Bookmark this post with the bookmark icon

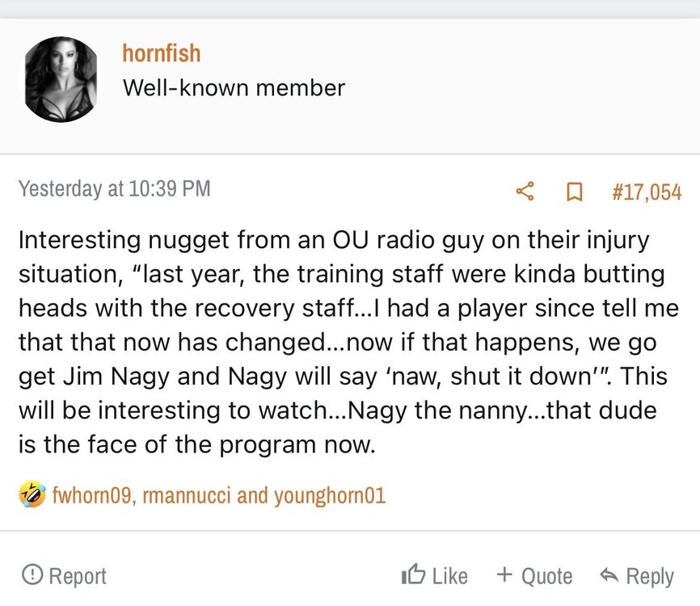[x=574, y=191]
